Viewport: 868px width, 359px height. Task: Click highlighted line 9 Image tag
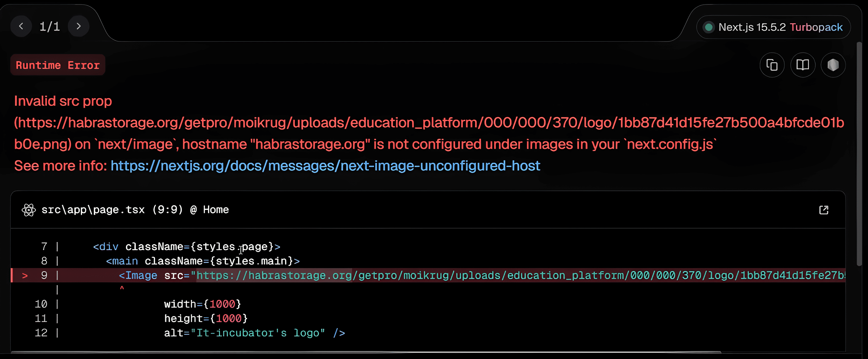point(138,276)
